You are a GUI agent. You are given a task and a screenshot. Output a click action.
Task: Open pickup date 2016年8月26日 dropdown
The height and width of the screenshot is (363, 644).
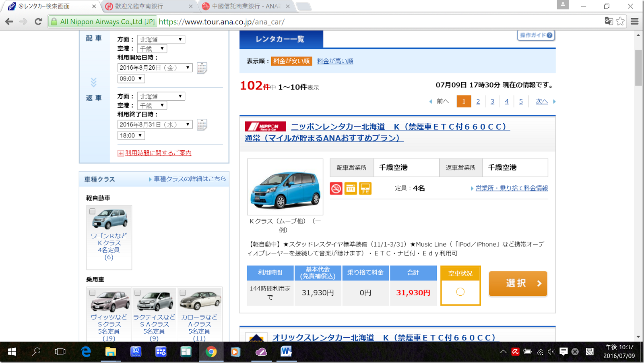tap(155, 68)
